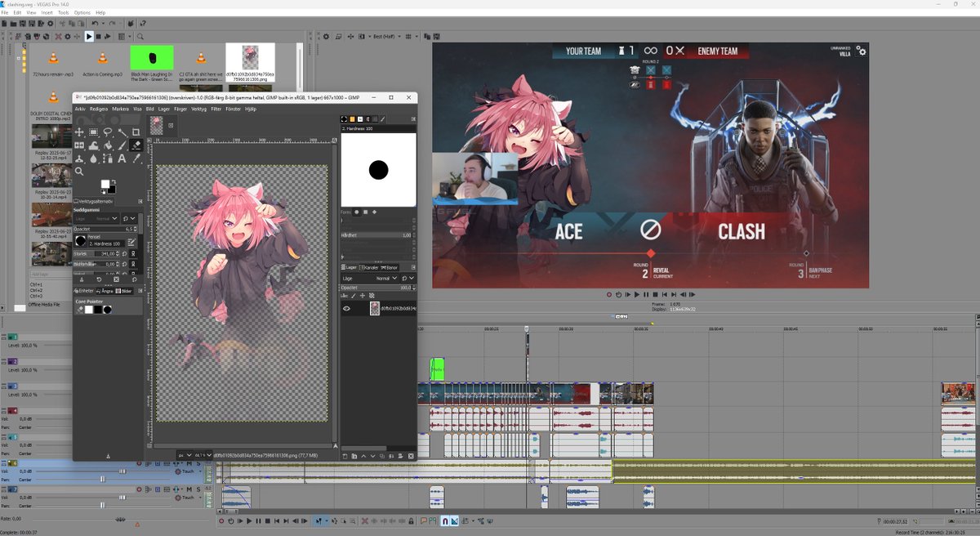Switch to GIMP Ångra tab
The height and width of the screenshot is (536, 980).
105,291
